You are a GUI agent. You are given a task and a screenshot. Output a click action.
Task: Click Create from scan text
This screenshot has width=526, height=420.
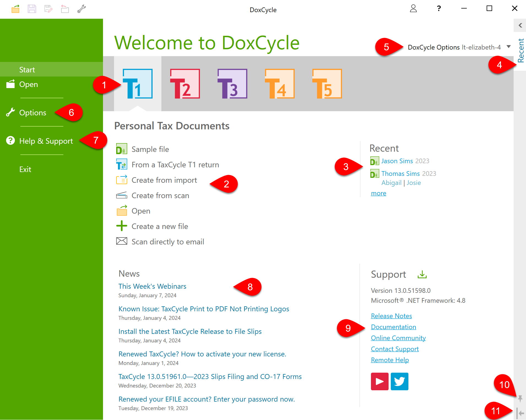coord(160,195)
